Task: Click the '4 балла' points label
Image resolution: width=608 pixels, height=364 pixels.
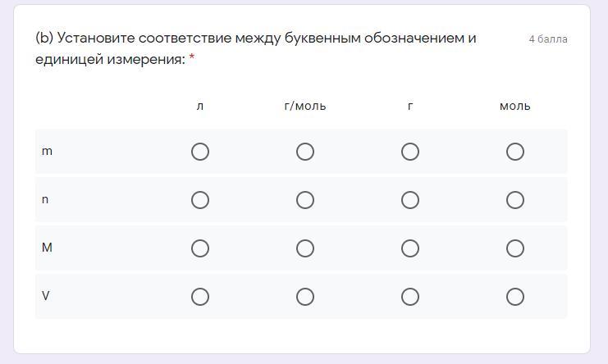Action: [x=548, y=39]
